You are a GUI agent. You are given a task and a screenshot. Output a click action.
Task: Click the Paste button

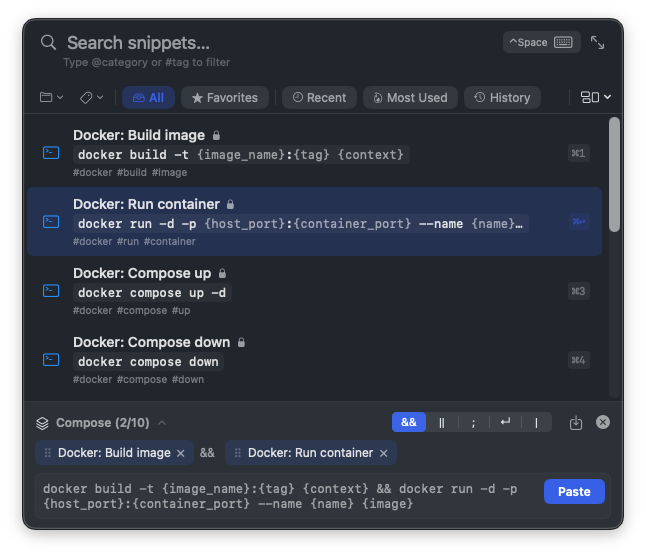coord(574,492)
